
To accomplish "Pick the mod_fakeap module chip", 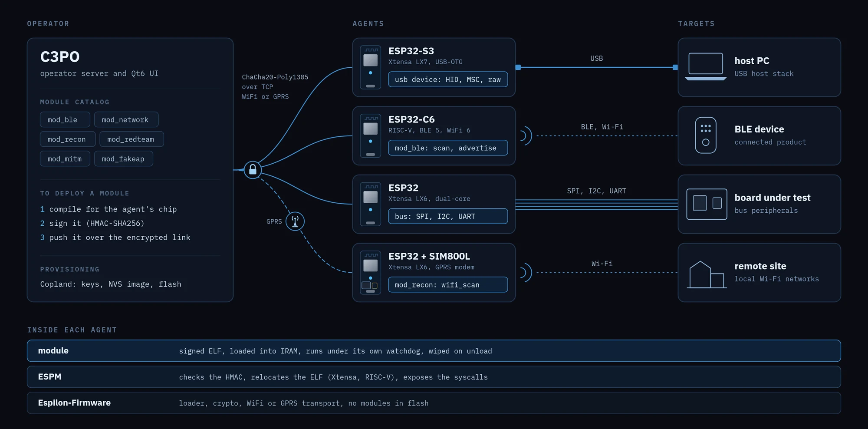I will pyautogui.click(x=124, y=158).
